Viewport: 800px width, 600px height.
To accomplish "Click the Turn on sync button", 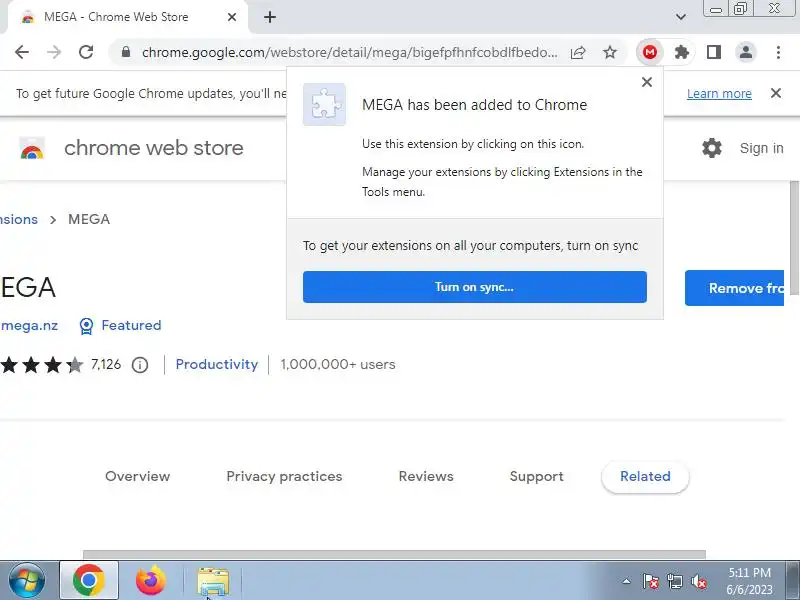I will pos(474,287).
